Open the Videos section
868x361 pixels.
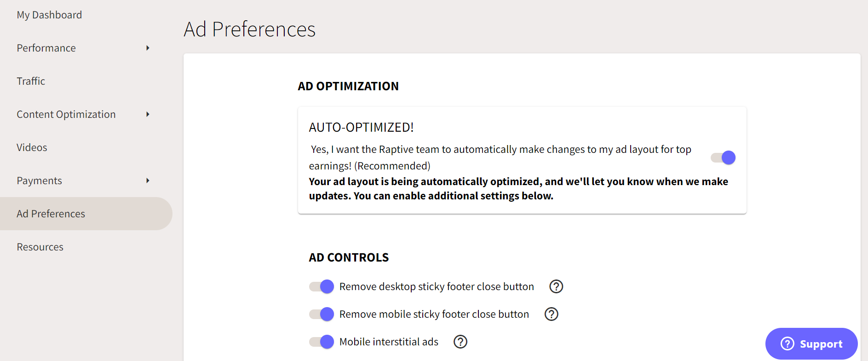[32, 147]
